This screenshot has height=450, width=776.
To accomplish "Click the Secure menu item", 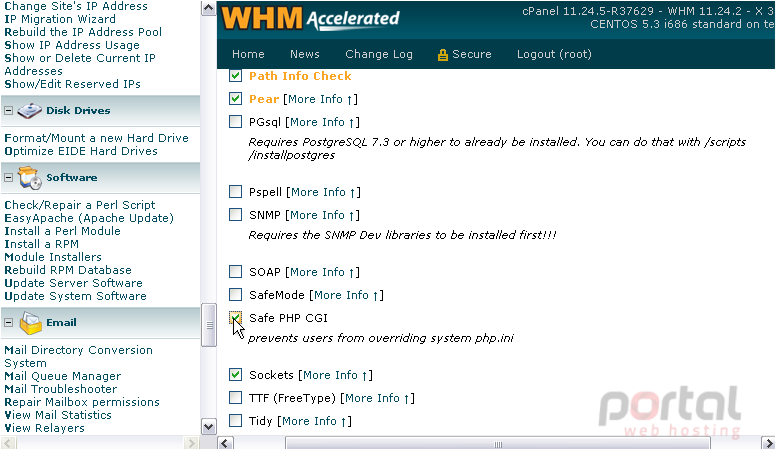I will point(464,54).
